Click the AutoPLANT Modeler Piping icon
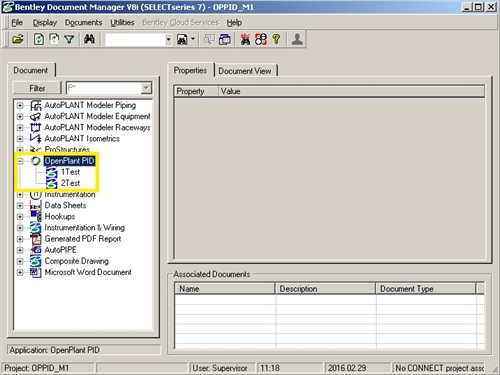Screen dimensions: 500x375 pos(36,105)
